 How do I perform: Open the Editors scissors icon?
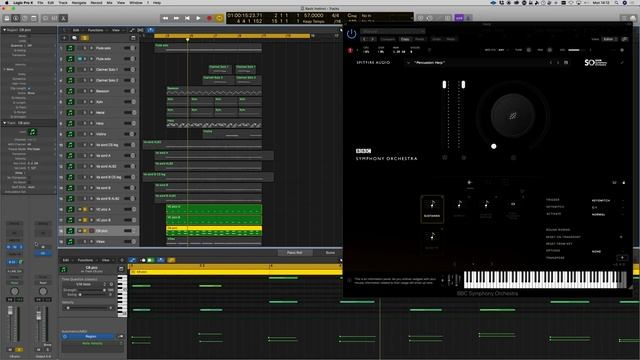64,18
